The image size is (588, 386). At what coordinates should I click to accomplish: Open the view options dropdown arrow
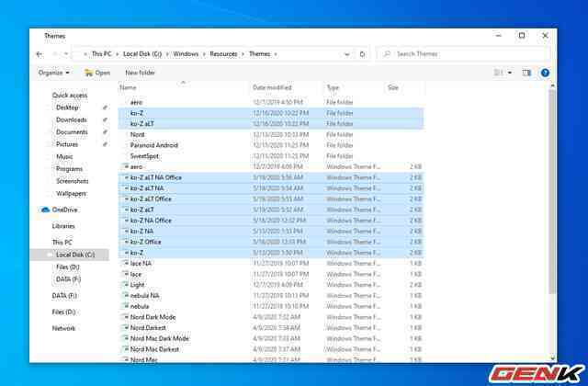point(510,73)
